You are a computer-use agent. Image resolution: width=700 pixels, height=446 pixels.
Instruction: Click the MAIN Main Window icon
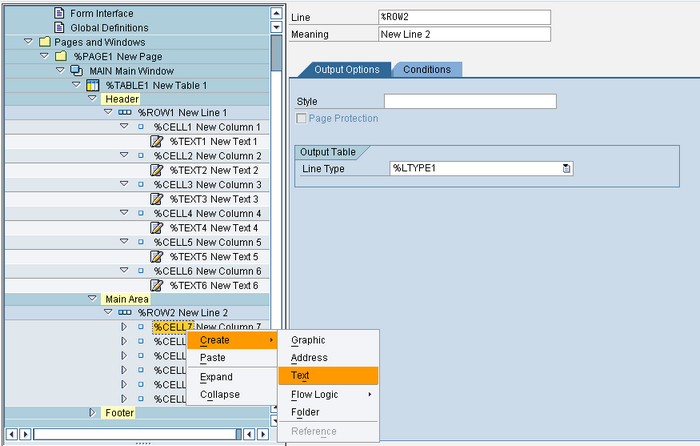click(x=77, y=71)
